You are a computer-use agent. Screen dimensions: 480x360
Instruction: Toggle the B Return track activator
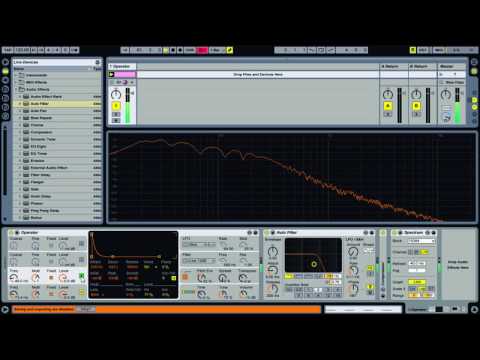tap(416, 106)
